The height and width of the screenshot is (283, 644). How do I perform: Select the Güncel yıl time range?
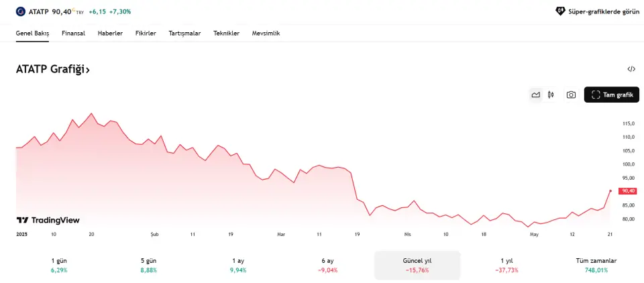[x=417, y=266]
